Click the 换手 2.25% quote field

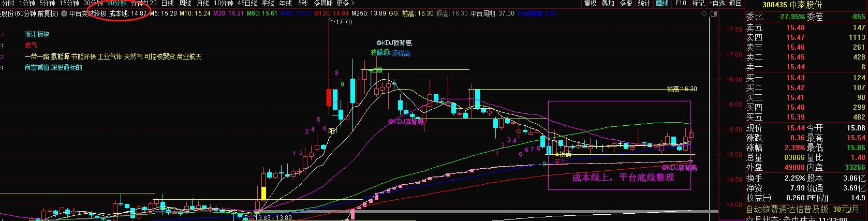pos(775,178)
